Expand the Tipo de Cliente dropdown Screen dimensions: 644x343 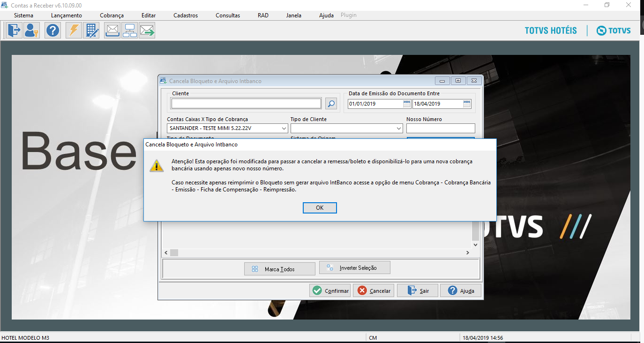[x=399, y=128]
